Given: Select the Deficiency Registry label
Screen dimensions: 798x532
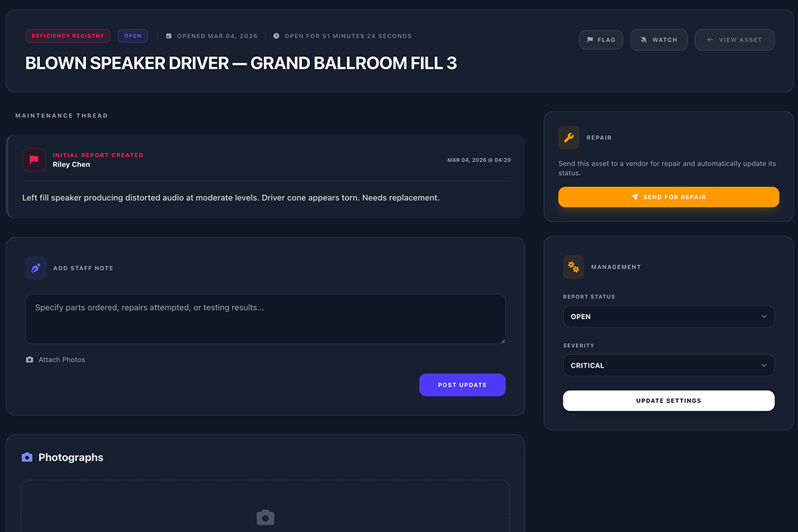Looking at the screenshot, I should pyautogui.click(x=66, y=35).
